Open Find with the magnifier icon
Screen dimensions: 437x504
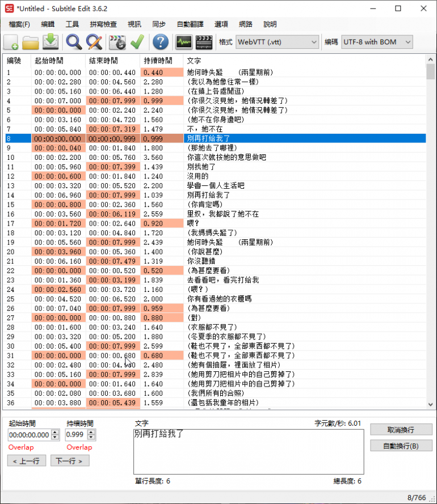(74, 42)
